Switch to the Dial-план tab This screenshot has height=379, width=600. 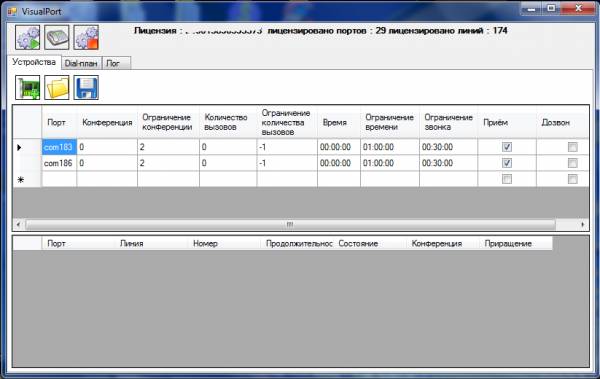pos(81,63)
